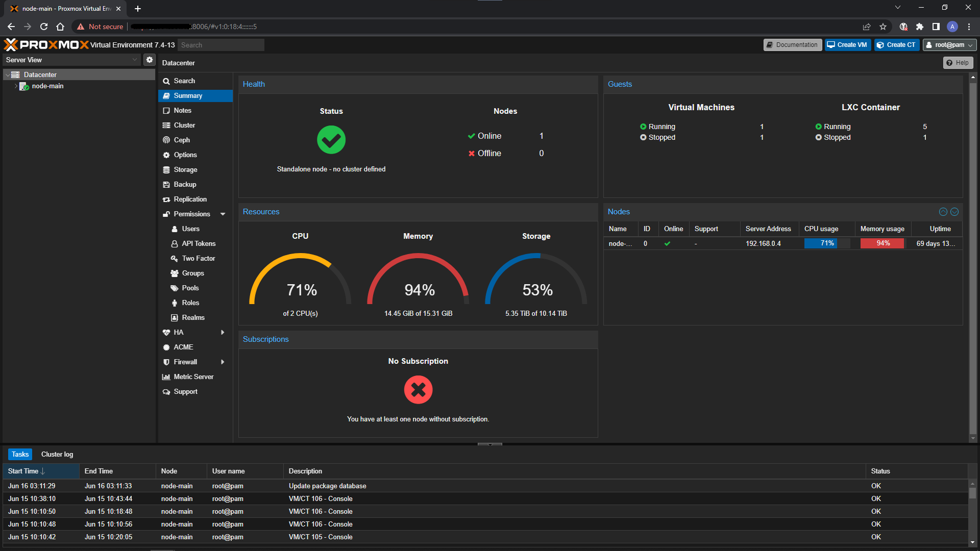Expand the Firewall submenu arrow
This screenshot has width=980, height=551.
223,362
